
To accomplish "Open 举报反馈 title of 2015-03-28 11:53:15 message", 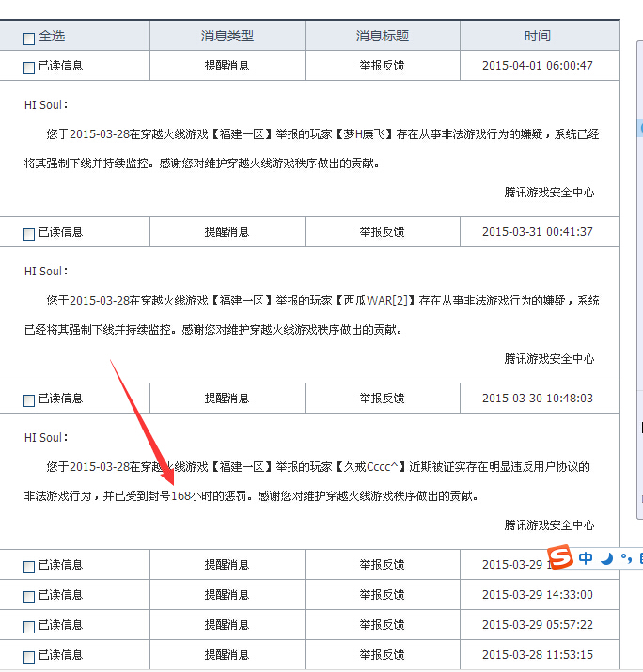I will point(382,655).
